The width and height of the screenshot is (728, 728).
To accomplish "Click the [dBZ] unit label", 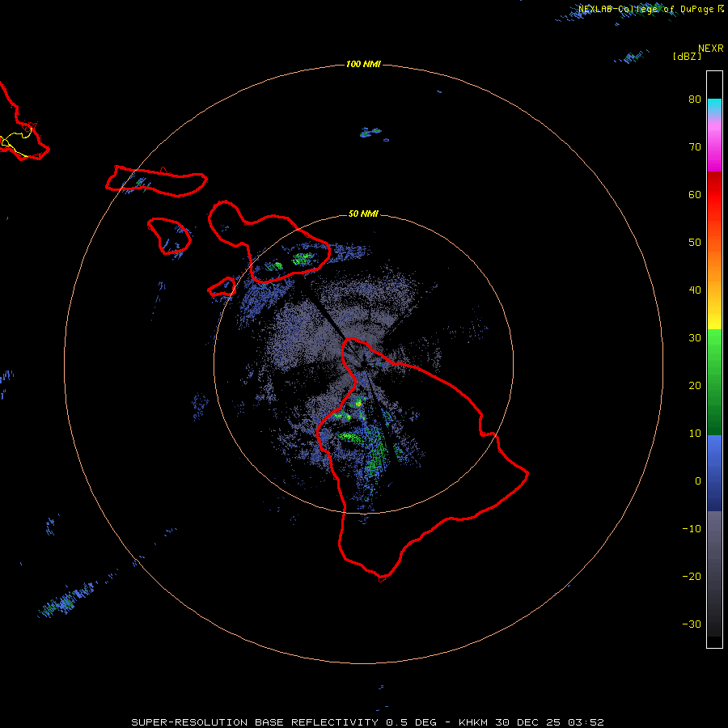I will [687, 57].
